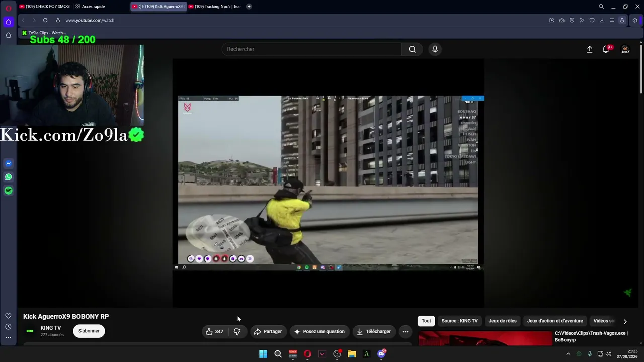The width and height of the screenshot is (644, 362).
Task: Open the extensions cube icon
Action: point(635,20)
